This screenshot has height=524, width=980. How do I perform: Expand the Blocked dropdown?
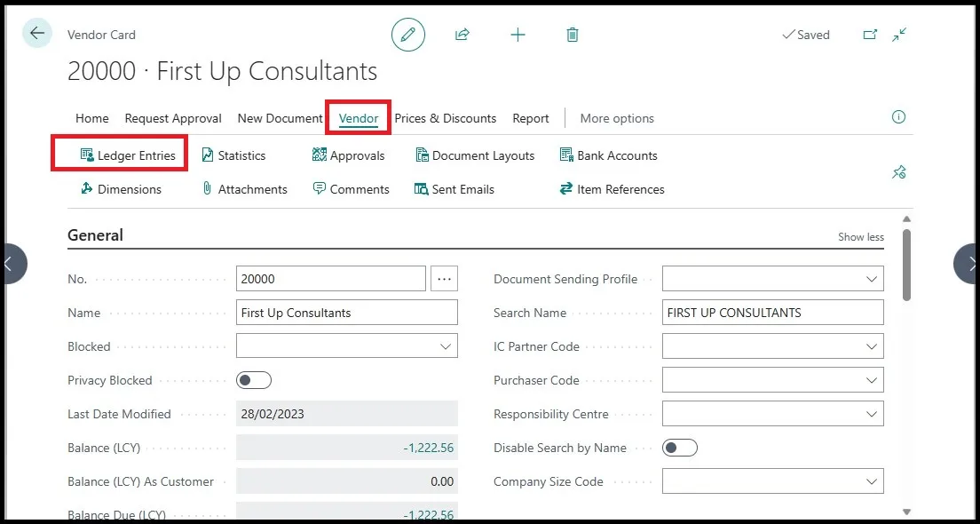point(445,346)
